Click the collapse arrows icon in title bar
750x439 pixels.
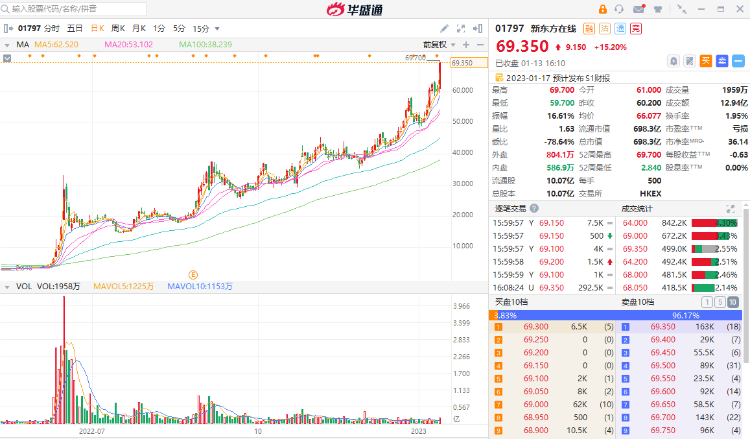(682, 9)
